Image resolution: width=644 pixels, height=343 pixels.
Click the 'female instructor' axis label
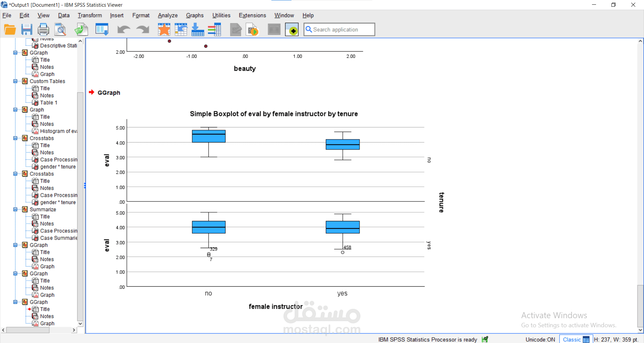pos(276,306)
